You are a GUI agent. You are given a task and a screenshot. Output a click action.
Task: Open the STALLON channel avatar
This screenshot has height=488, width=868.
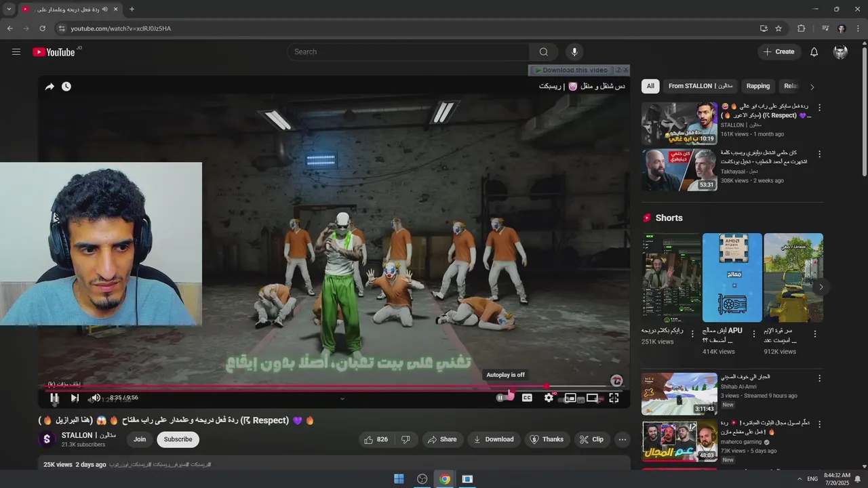click(x=47, y=439)
